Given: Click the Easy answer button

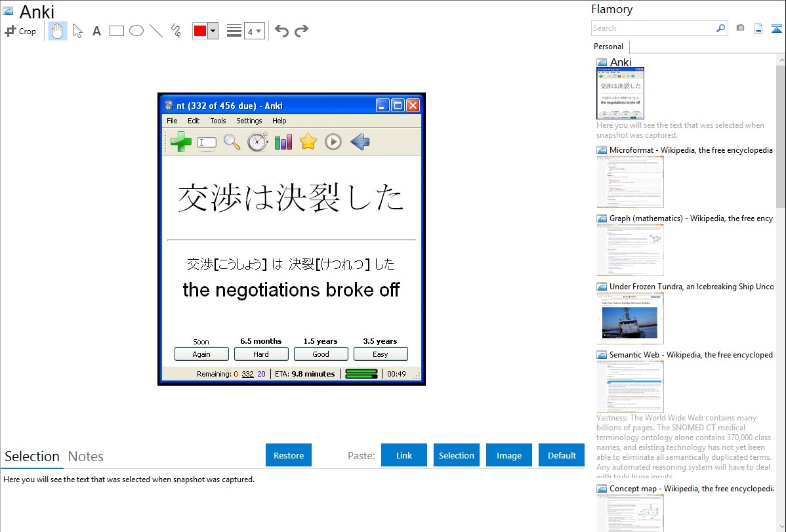Looking at the screenshot, I should click(x=381, y=354).
